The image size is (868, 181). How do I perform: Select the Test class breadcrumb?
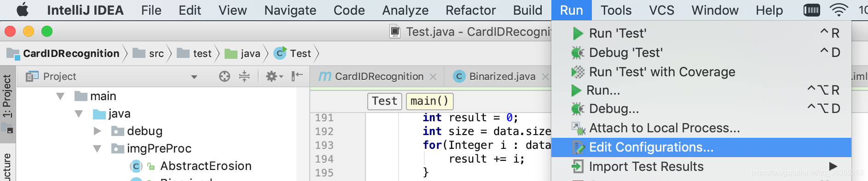[293, 53]
